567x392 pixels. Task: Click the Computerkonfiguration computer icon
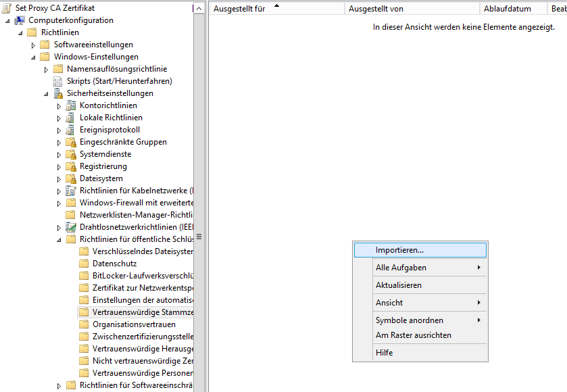click(x=20, y=20)
